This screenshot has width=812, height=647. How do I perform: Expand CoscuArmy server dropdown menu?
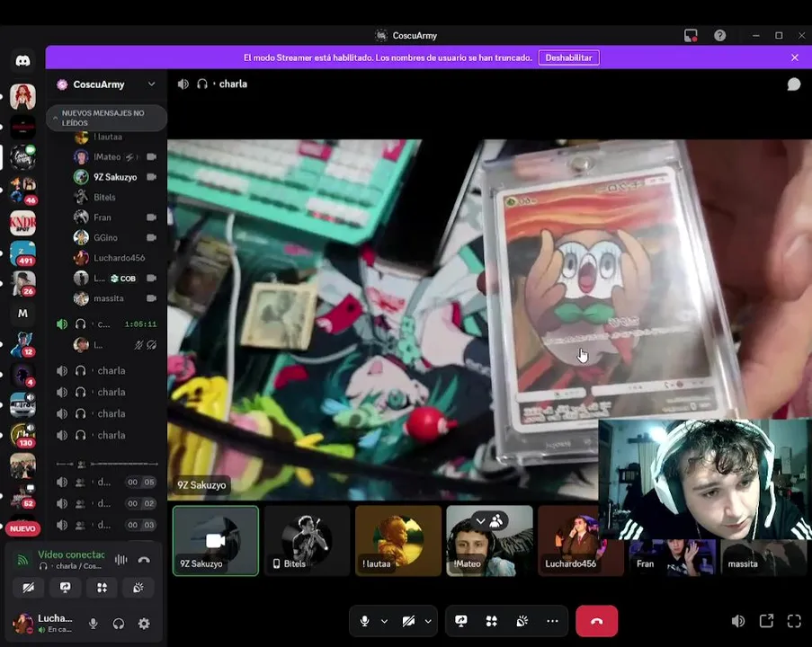tap(151, 84)
